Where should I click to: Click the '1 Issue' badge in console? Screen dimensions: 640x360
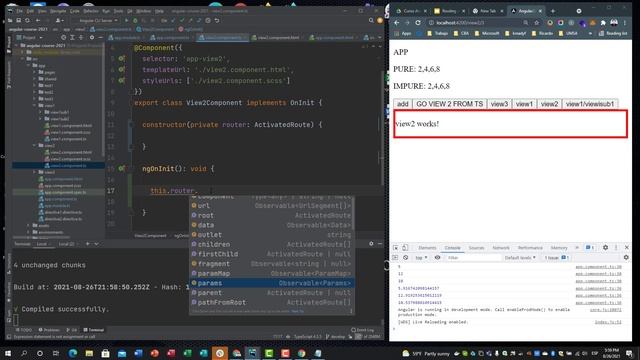(557, 258)
